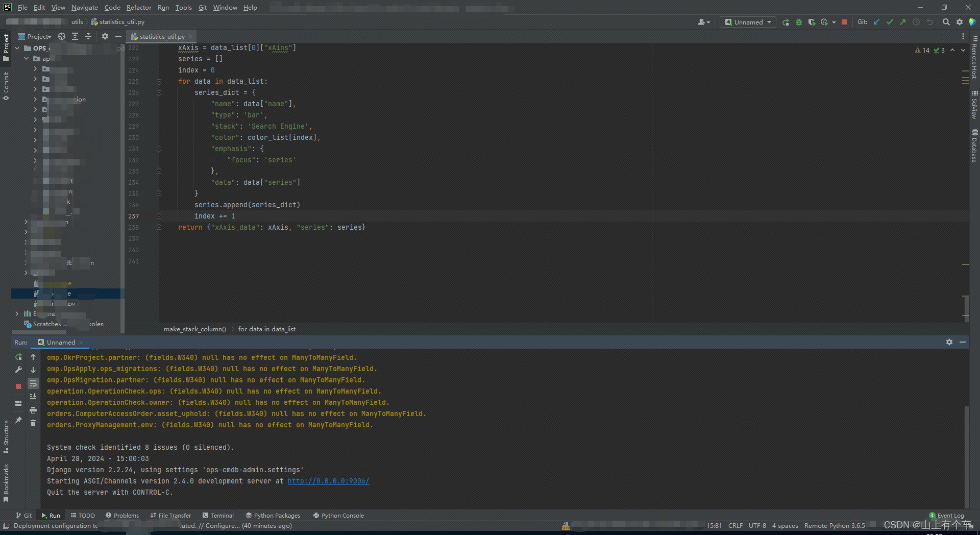Commit changes using Git green checkmark
The image size is (980, 535).
pos(890,22)
